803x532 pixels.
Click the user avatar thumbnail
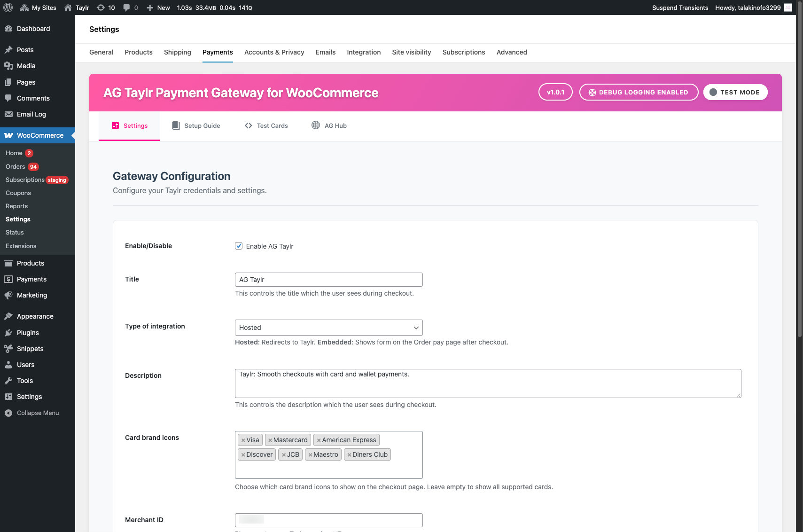[x=788, y=8]
